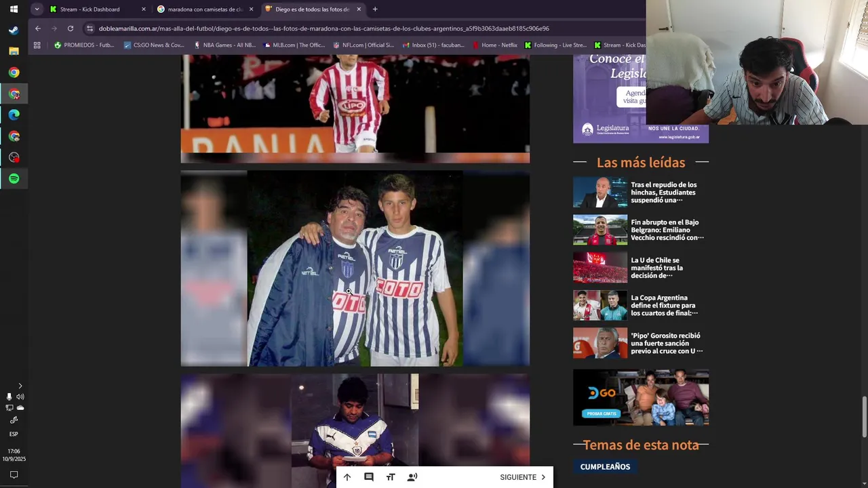Open the Windows Start menu

coord(14,9)
